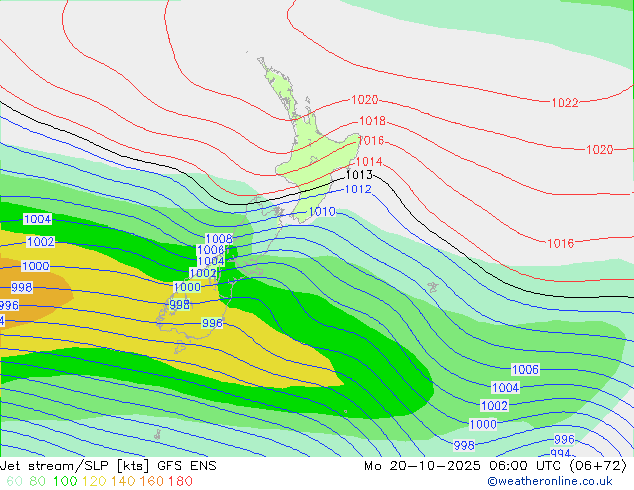
Task: Select the 60 kts legend value
Action: tap(14, 481)
